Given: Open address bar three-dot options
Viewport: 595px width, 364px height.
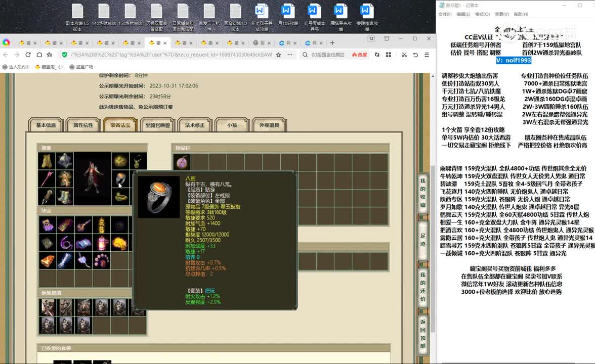Looking at the screenshot, I should tap(290, 55).
